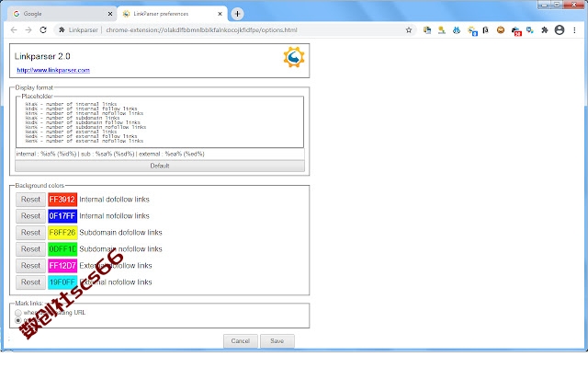
Task: Click inside the Placeholder description box
Action: coord(160,122)
